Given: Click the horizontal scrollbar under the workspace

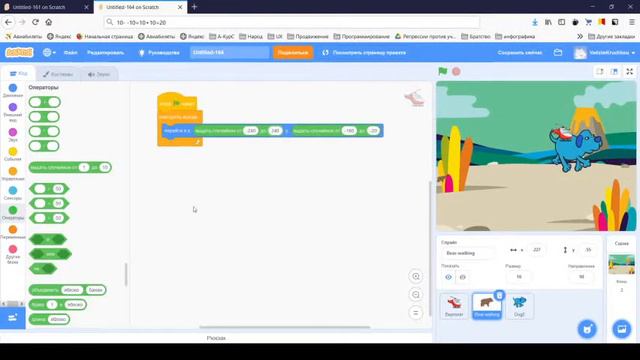Looking at the screenshot, I should 284,327.
